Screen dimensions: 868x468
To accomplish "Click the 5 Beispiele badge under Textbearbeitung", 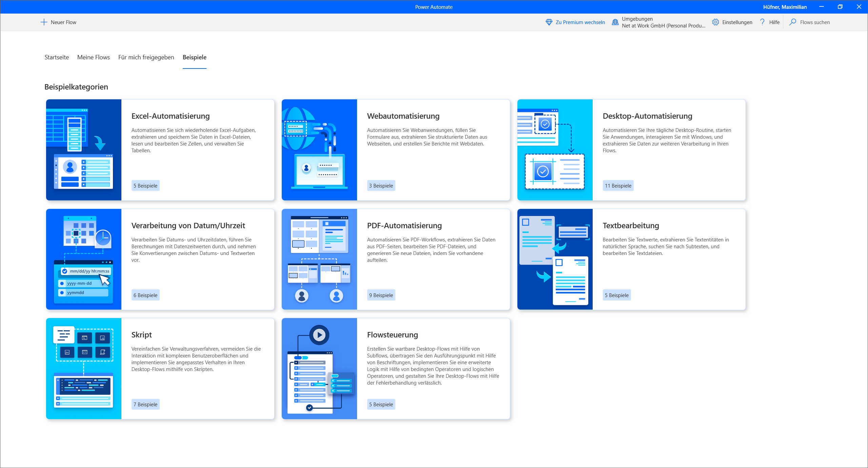I will [616, 295].
